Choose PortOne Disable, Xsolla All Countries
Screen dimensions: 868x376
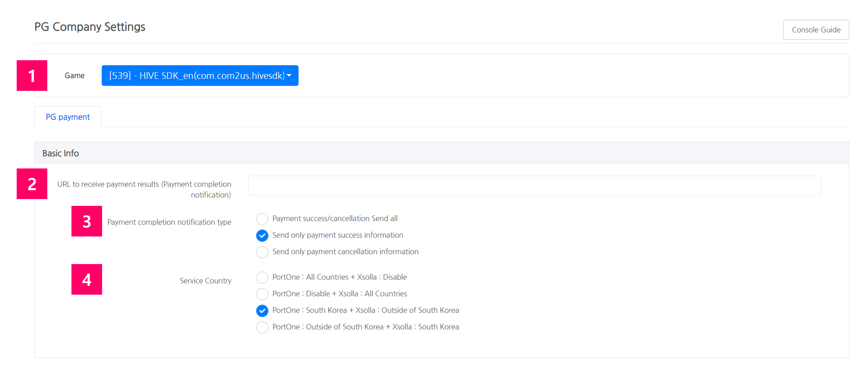pyautogui.click(x=262, y=294)
